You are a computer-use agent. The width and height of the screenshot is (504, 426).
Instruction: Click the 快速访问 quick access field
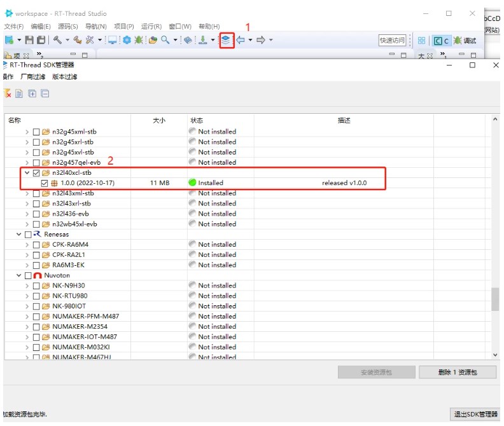[392, 41]
